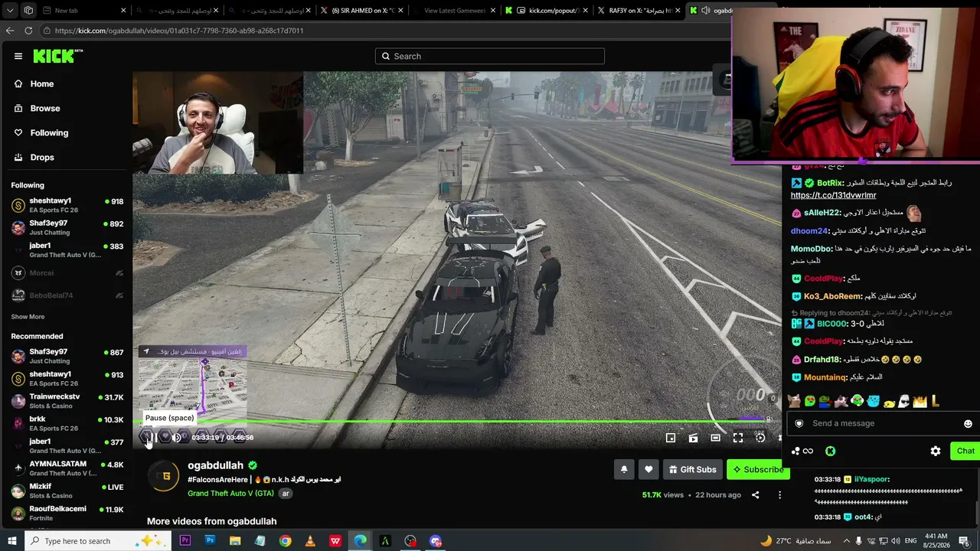The width and height of the screenshot is (980, 551).
Task: Open Mizkif channel in Recommended list
Action: pos(67,491)
